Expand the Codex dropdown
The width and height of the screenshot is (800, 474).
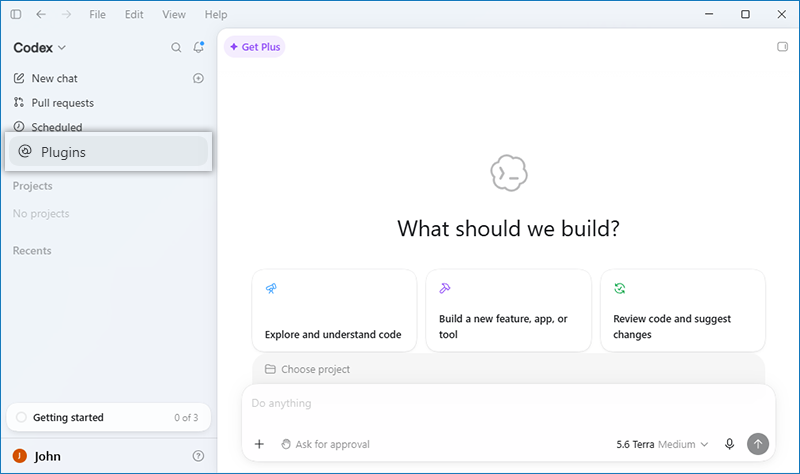[x=40, y=47]
